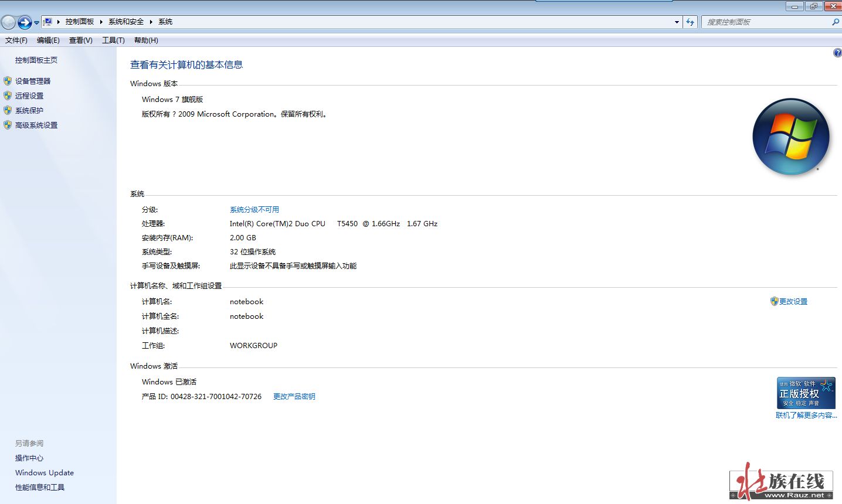Open the recent pages dropdown arrow
This screenshot has width=842, height=504.
pyautogui.click(x=36, y=23)
